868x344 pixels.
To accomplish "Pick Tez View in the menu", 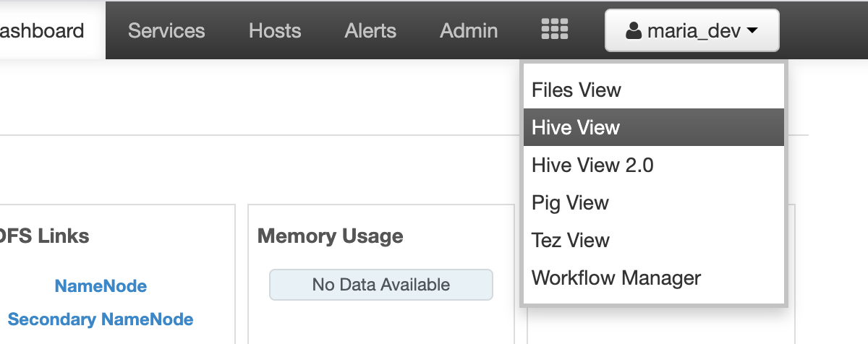I will point(654,240).
